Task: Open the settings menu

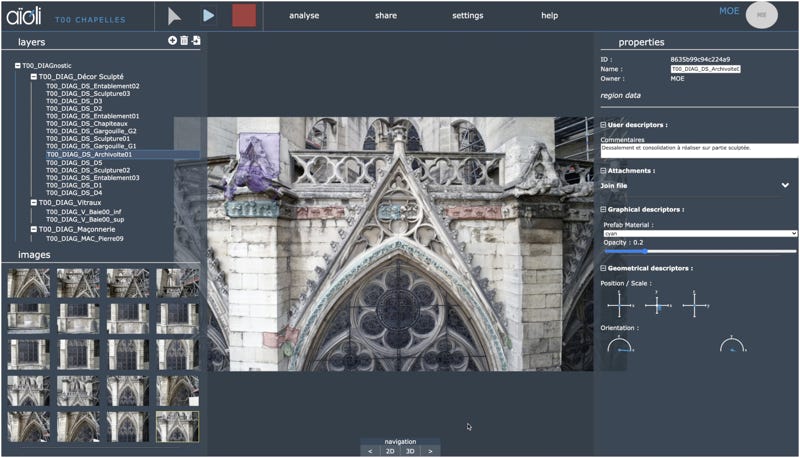Action: 467,16
